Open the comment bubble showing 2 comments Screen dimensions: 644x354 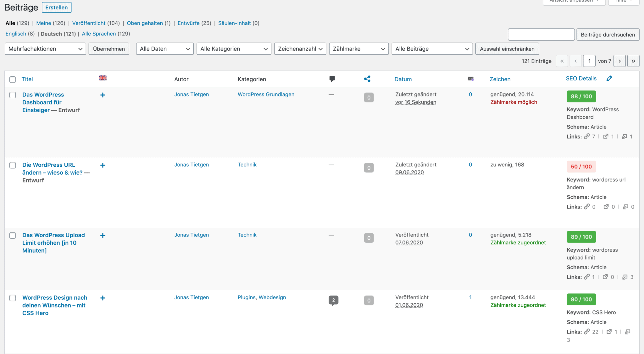[333, 300]
